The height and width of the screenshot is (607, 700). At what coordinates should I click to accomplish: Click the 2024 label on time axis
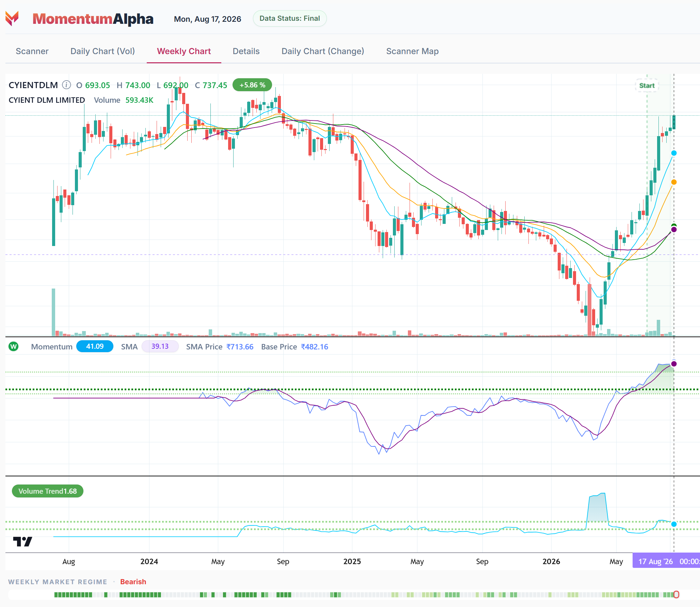(149, 561)
